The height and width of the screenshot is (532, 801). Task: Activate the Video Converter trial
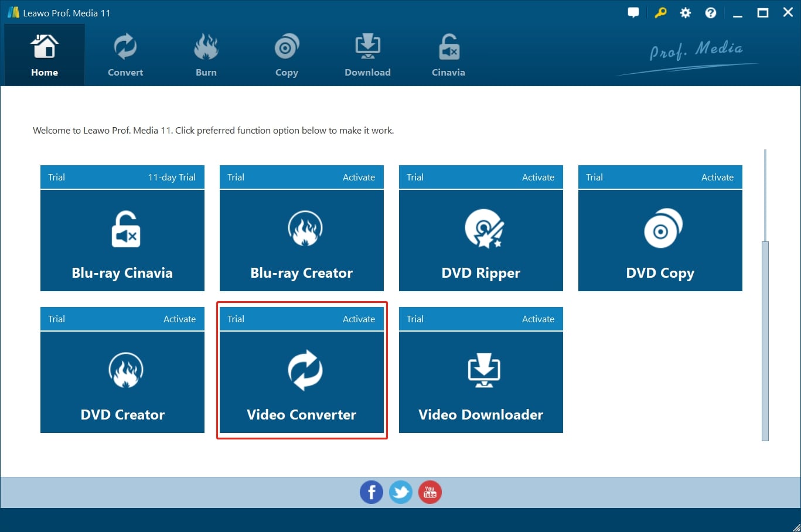click(x=359, y=319)
